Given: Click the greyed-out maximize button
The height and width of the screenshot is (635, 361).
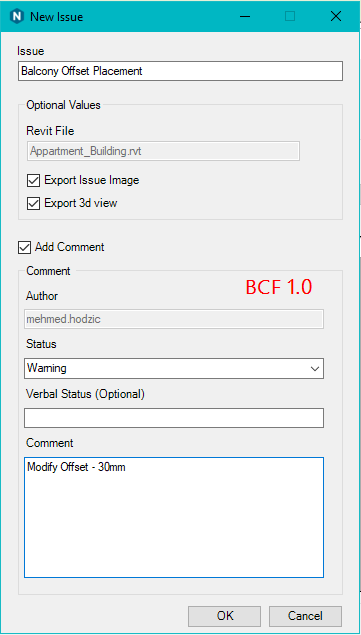Looking at the screenshot, I should point(290,17).
